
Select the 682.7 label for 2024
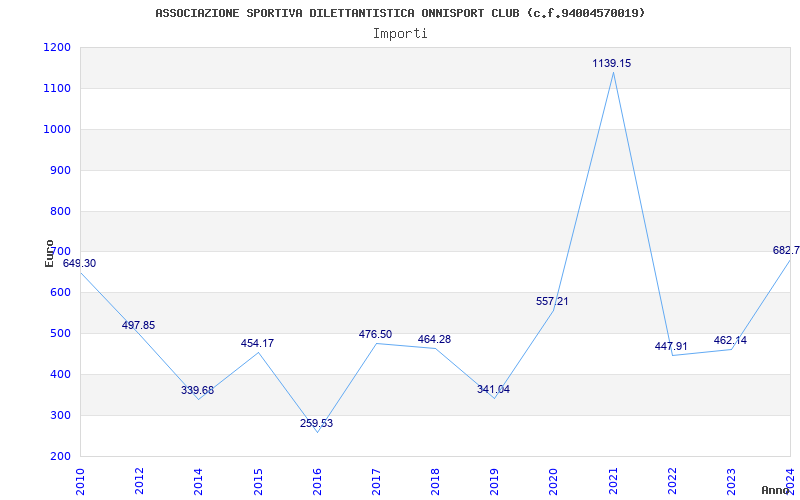786,251
